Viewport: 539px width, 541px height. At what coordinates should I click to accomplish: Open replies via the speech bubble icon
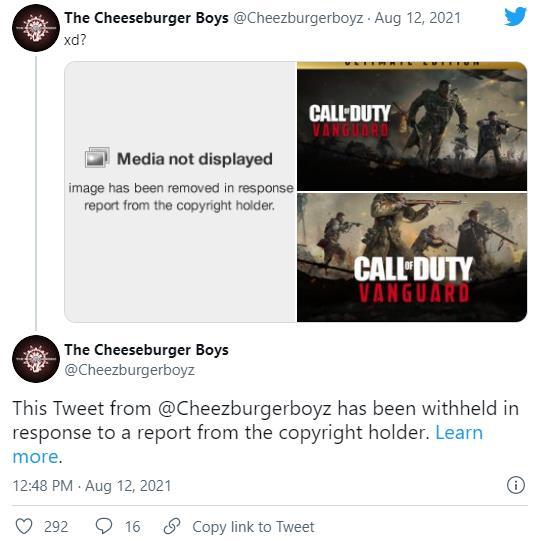coord(104,526)
